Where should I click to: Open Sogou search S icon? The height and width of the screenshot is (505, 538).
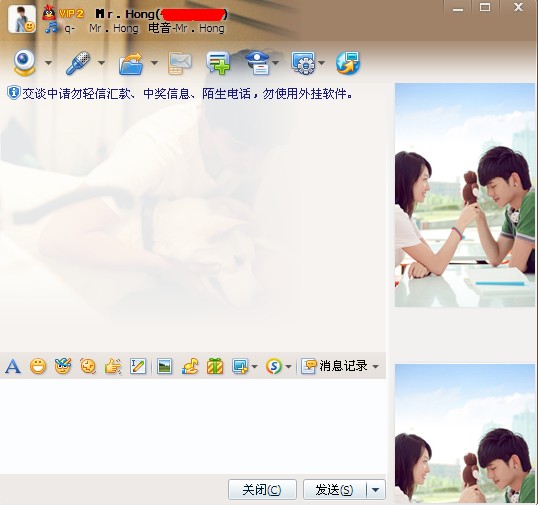274,366
